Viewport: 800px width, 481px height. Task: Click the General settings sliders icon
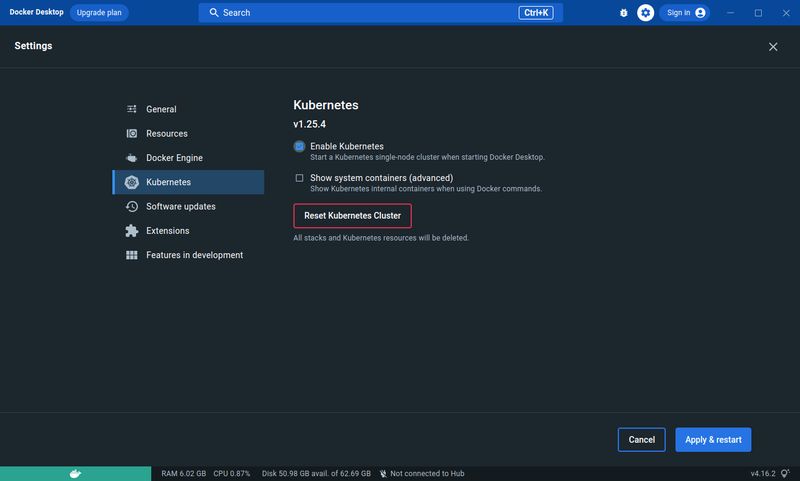[x=131, y=109]
